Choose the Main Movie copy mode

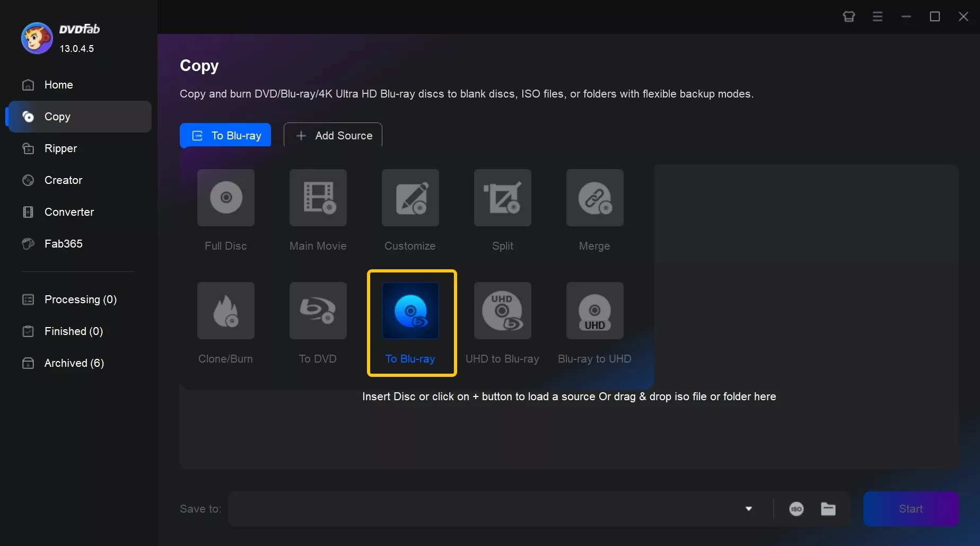(x=317, y=209)
